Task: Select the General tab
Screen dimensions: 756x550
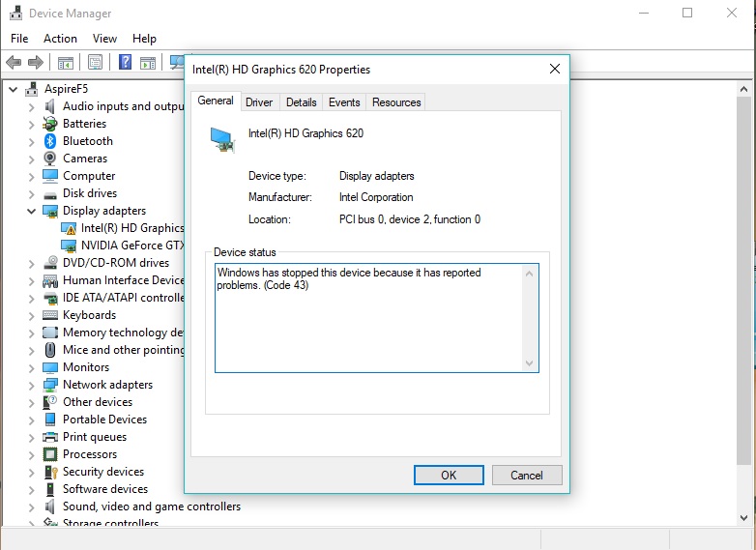Action: click(x=216, y=101)
